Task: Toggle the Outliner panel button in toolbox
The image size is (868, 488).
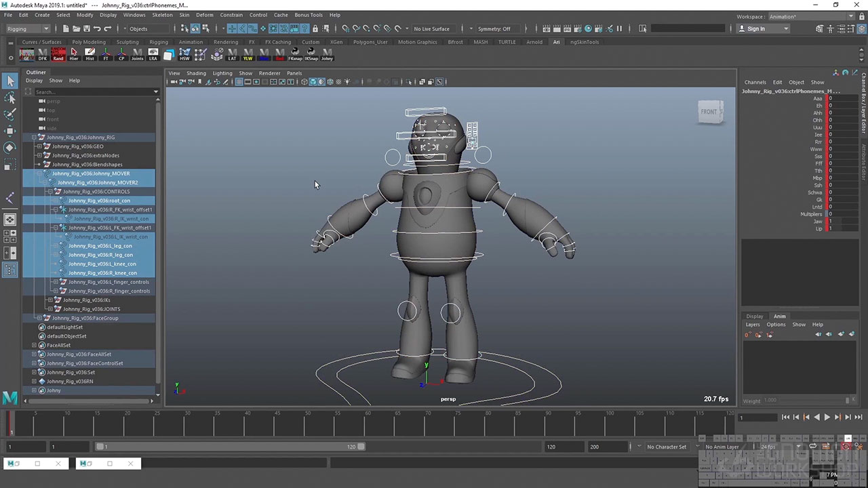Action: point(9,270)
